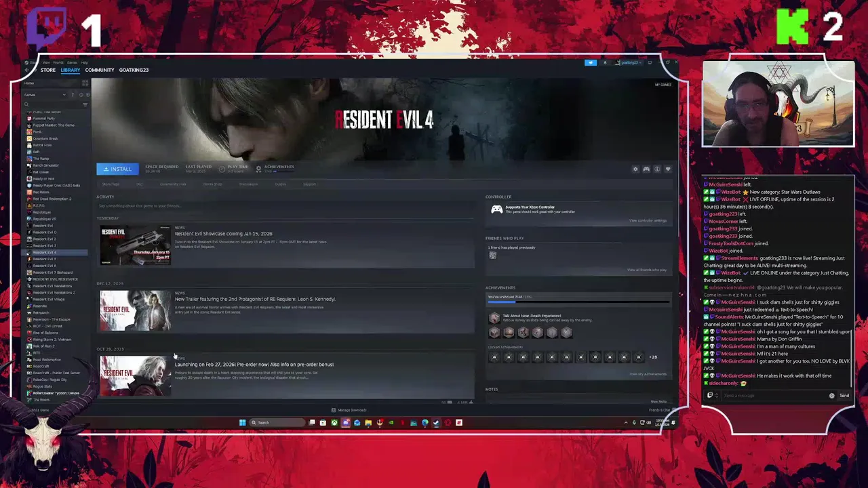868x488 pixels.
Task: Expand the Games filter dropdown
Action: [45, 95]
